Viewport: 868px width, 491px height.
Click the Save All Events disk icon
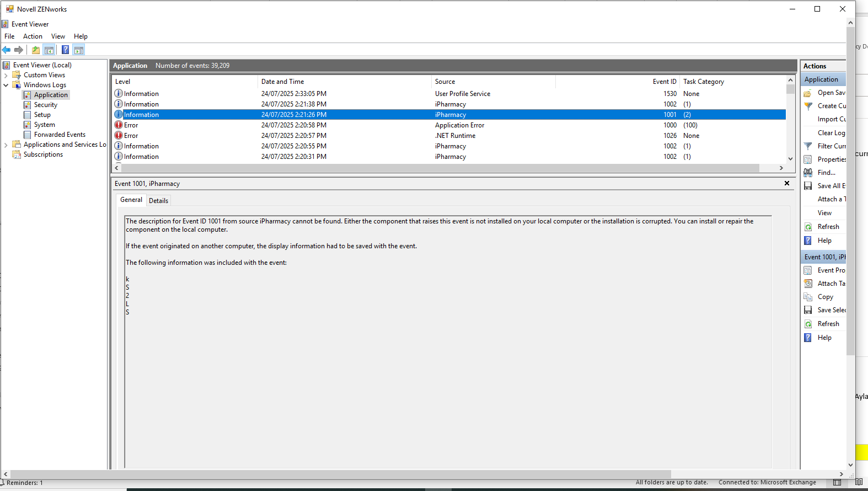[x=808, y=186]
